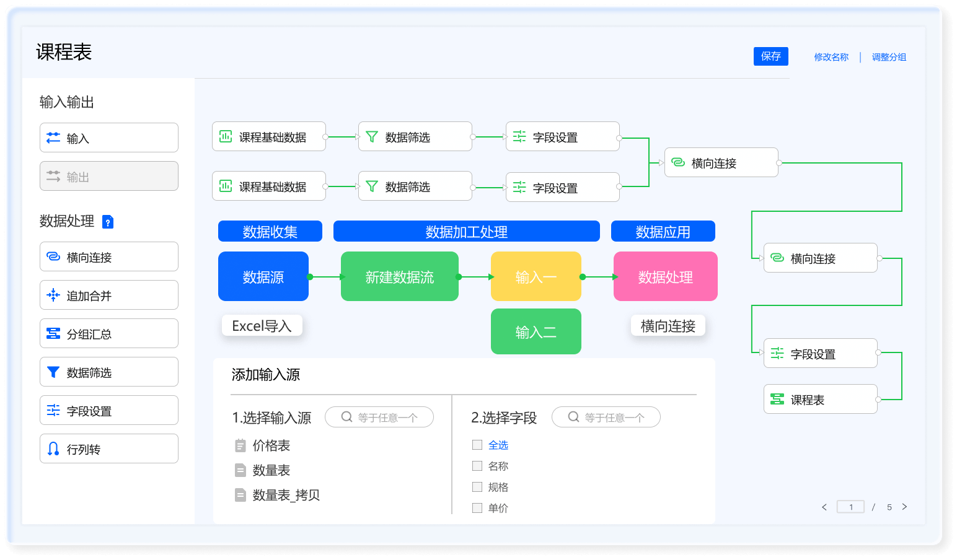Go to next page with right chevron
The image size is (957, 560).
point(904,507)
